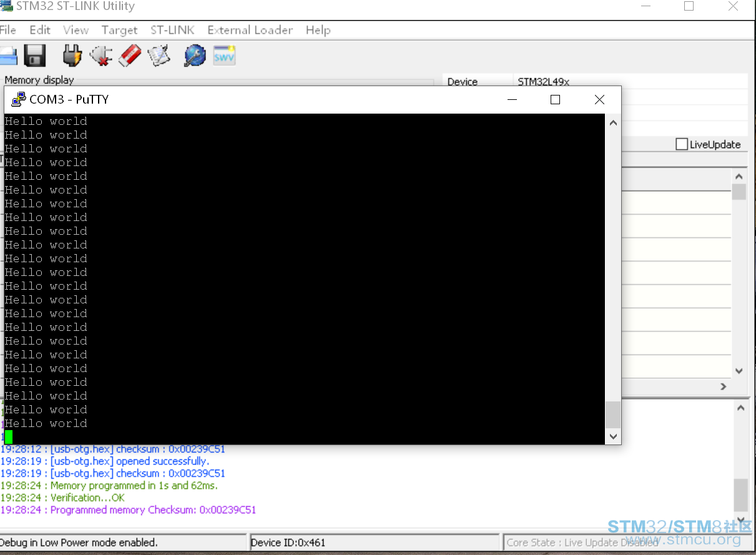Screen dimensions: 756x555
Task: Click memory grid scrollbar down arrow
Action: click(739, 371)
